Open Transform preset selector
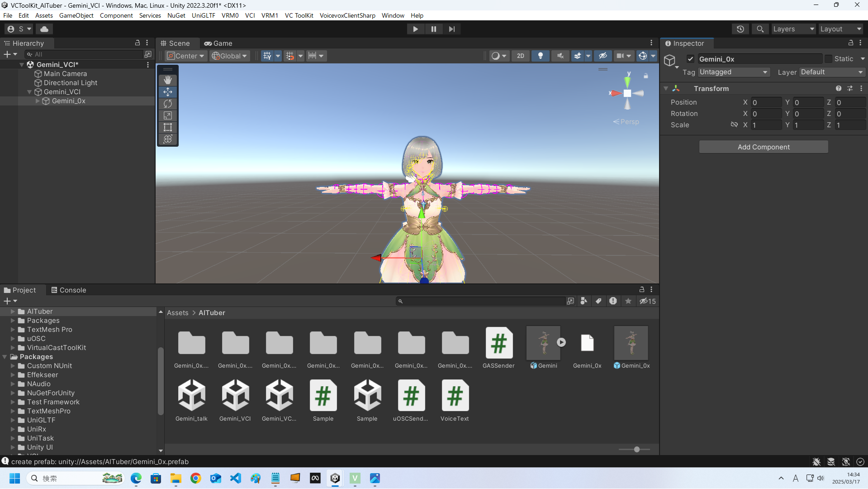Screen dimensions: 868x489 [850, 89]
